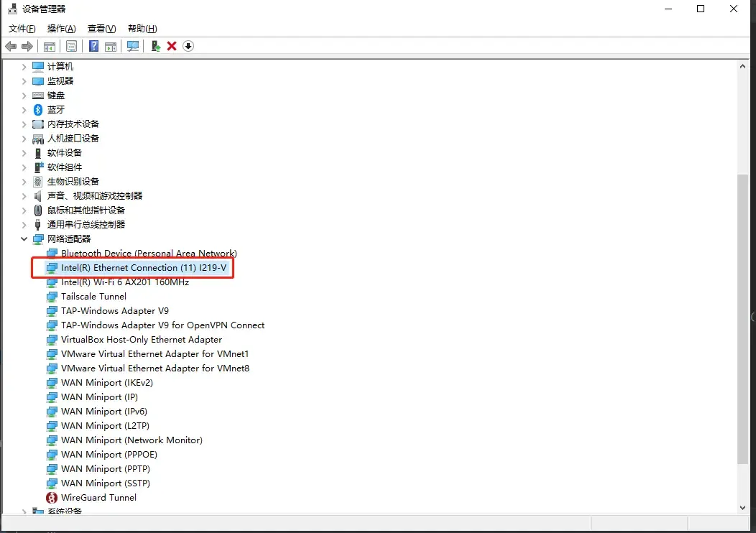Viewport: 756px width, 533px height.
Task: Click the 内存技术设备 category icon
Action: click(38, 124)
